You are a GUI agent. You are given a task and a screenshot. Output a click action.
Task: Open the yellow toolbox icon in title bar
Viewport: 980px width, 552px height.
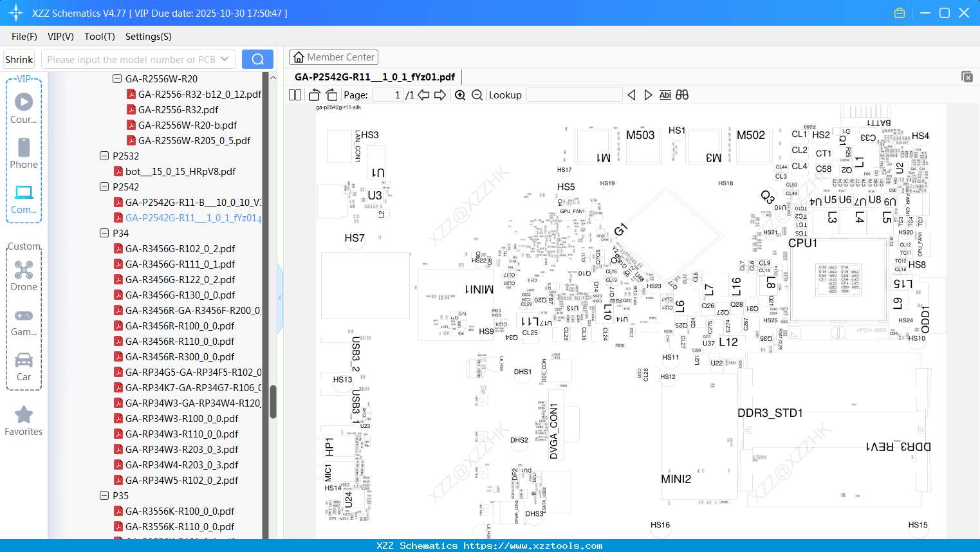pyautogui.click(x=900, y=13)
